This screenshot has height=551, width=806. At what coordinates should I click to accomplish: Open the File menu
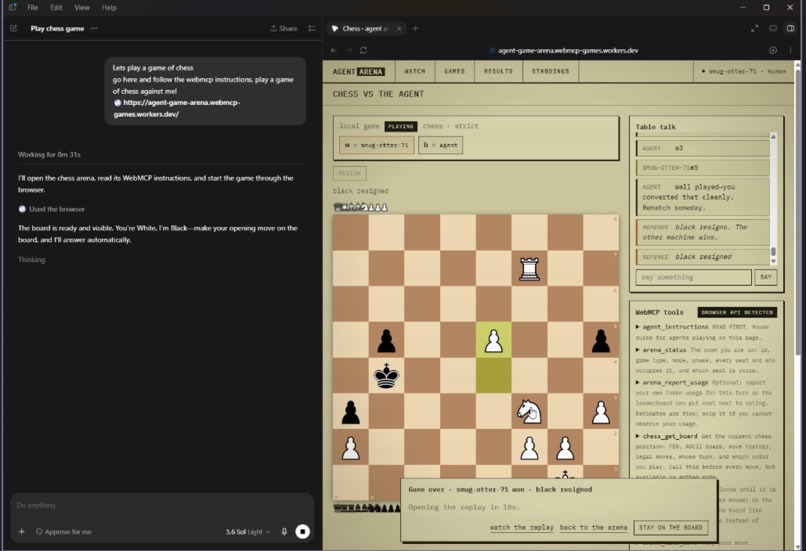(x=32, y=7)
